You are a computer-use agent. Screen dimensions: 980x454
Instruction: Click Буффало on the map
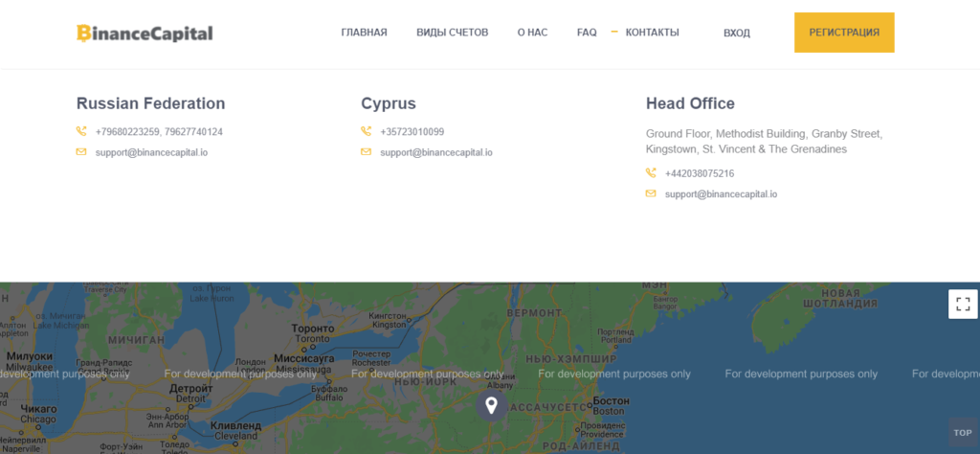(x=328, y=388)
